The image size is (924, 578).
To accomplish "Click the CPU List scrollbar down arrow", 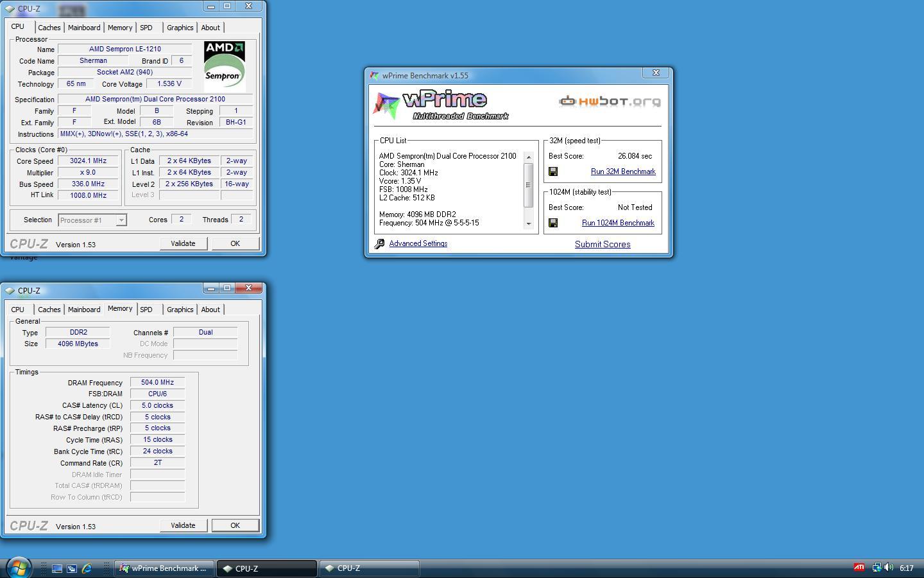I will (x=529, y=224).
